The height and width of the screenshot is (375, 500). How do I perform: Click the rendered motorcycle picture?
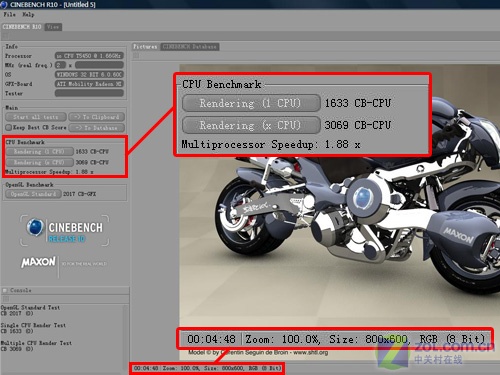(x=340, y=212)
